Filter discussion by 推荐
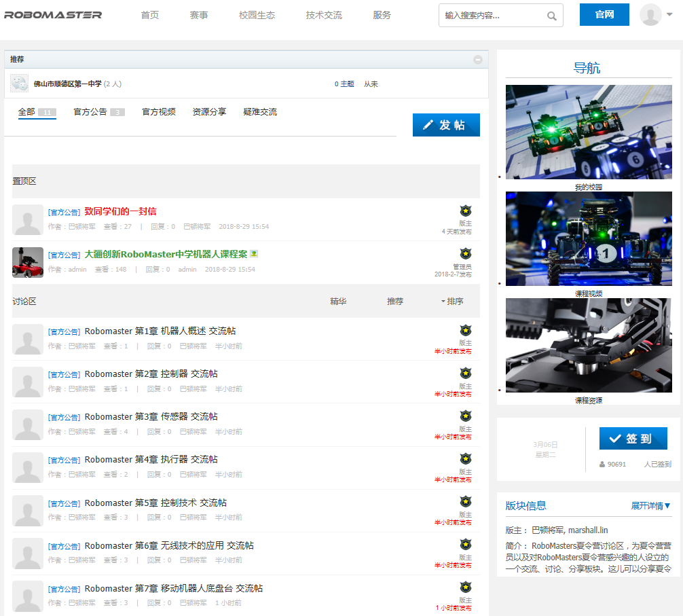The width and height of the screenshot is (683, 616). coord(395,301)
